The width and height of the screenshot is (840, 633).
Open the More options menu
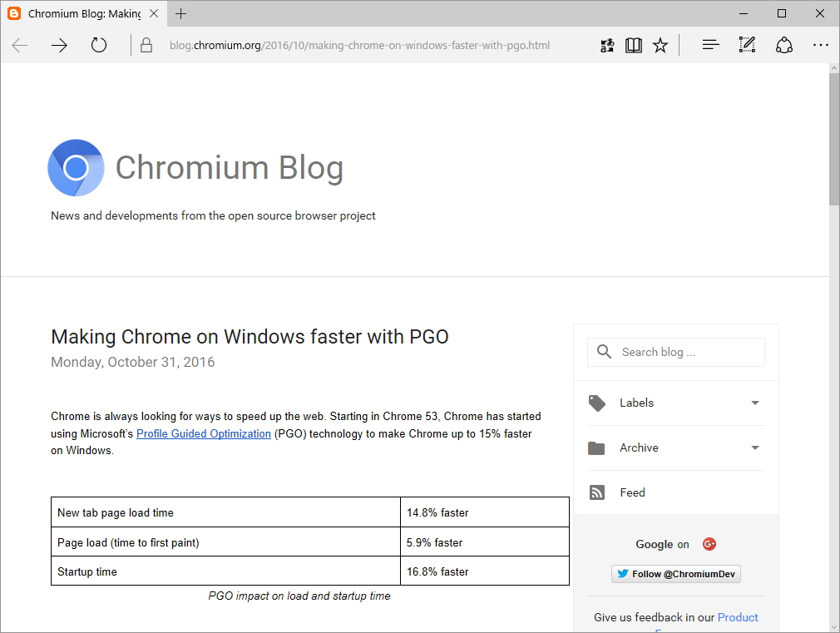pos(821,45)
